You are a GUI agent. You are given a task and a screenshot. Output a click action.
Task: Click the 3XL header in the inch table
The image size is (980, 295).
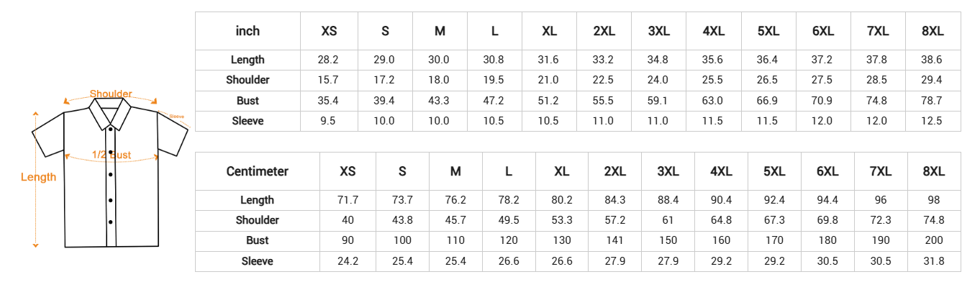[658, 31]
